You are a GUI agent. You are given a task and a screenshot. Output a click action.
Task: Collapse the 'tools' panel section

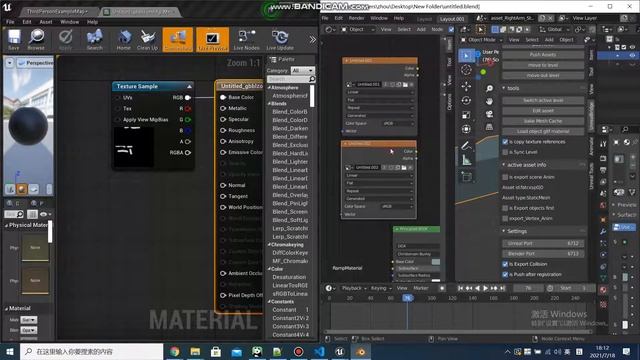point(504,88)
